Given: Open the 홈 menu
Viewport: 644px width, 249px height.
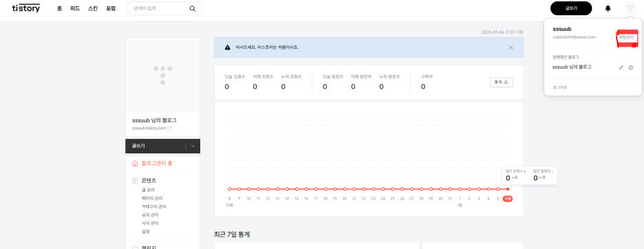Looking at the screenshot, I should pyautogui.click(x=60, y=8).
